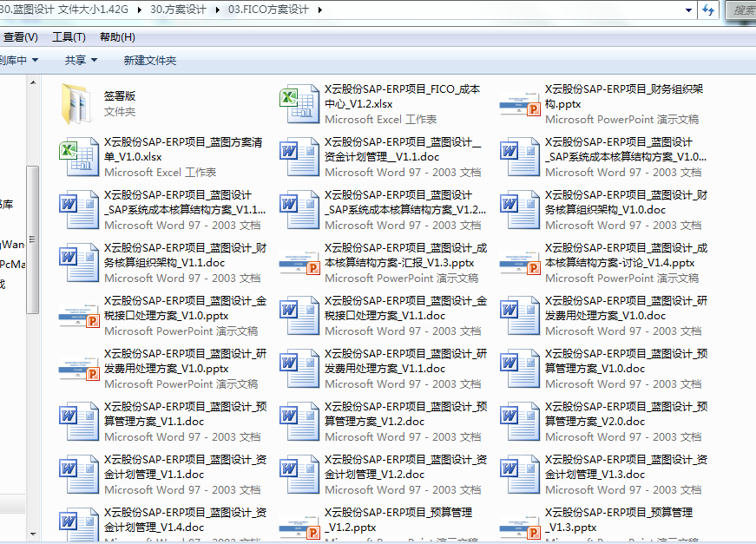Image resolution: width=756 pixels, height=544 pixels.
Task: Expand the 共享 dropdown in the toolbar
Action: coord(81,60)
